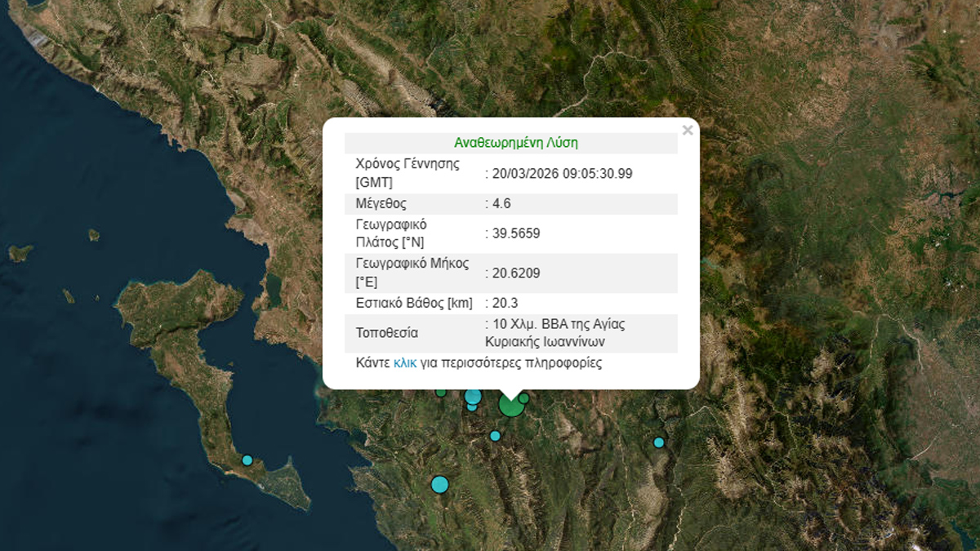Close the earthquake info popup
Image resolution: width=980 pixels, height=551 pixels.
688,130
